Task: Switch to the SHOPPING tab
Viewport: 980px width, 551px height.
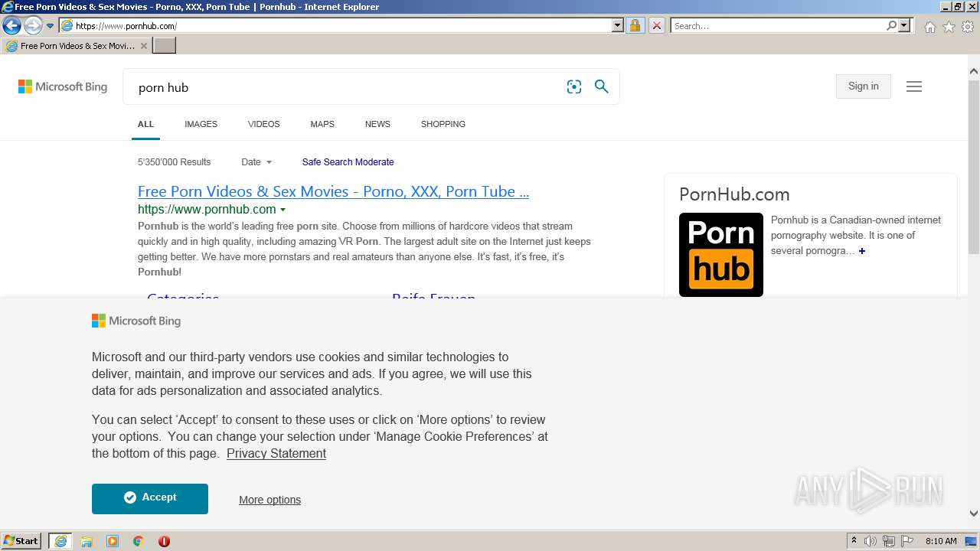Action: pyautogui.click(x=443, y=124)
